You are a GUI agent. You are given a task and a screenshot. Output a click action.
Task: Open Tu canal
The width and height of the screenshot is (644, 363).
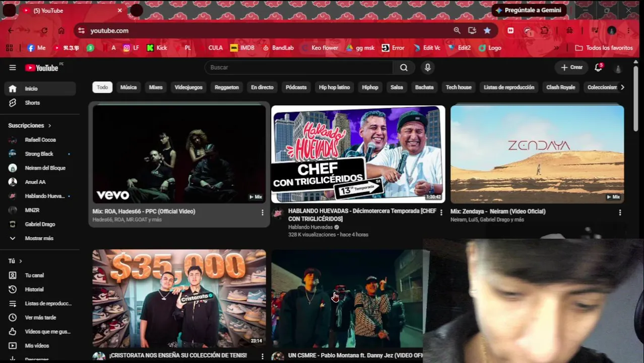pos(40,275)
